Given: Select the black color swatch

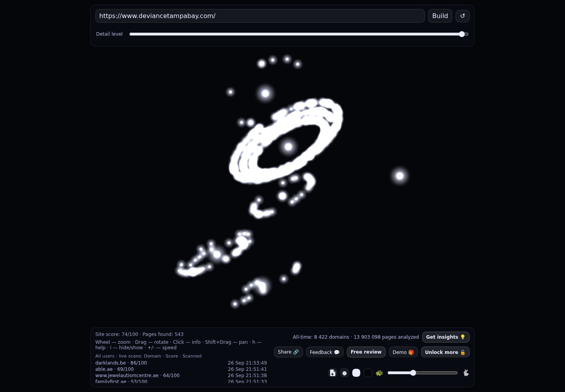Looking at the screenshot, I should tap(368, 373).
